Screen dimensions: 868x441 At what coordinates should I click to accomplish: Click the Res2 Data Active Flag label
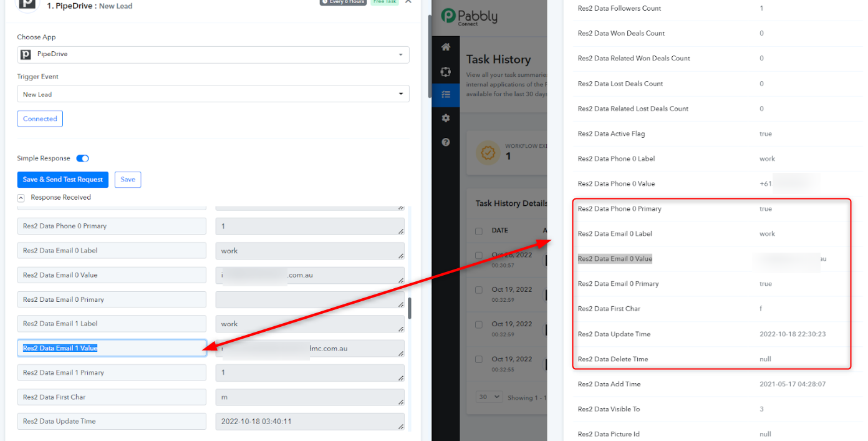click(611, 133)
